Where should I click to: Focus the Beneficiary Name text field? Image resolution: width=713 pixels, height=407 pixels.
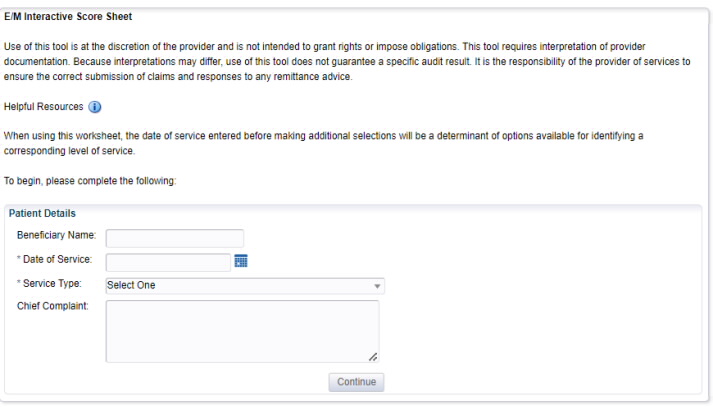(175, 238)
